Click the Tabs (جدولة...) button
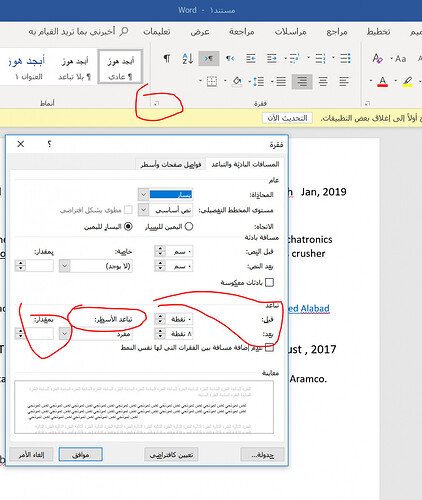The width and height of the screenshot is (422, 500). click(x=262, y=455)
